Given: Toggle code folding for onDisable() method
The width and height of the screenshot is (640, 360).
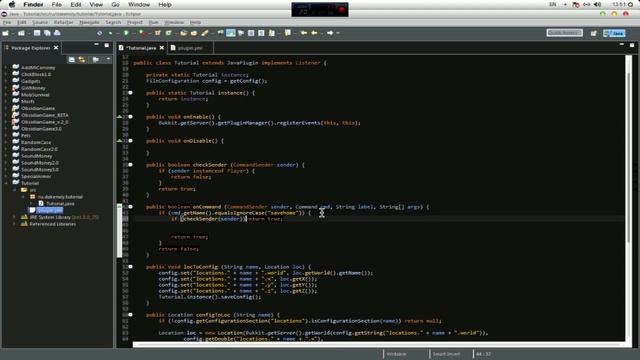Looking at the screenshot, I should 131,141.
